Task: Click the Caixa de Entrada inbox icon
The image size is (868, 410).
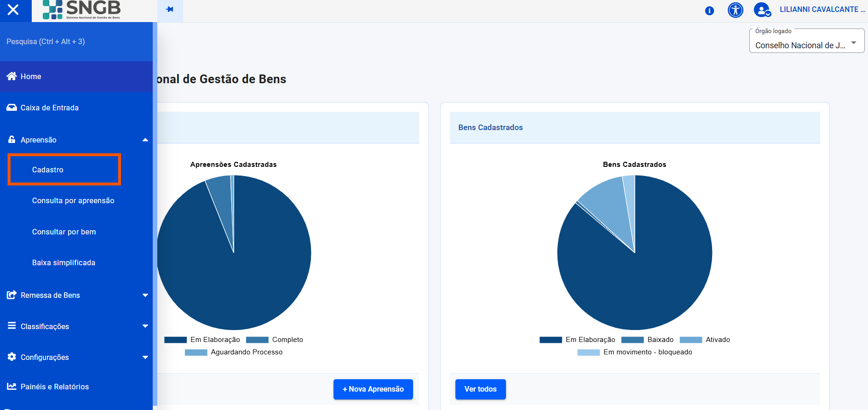Action: 11,108
